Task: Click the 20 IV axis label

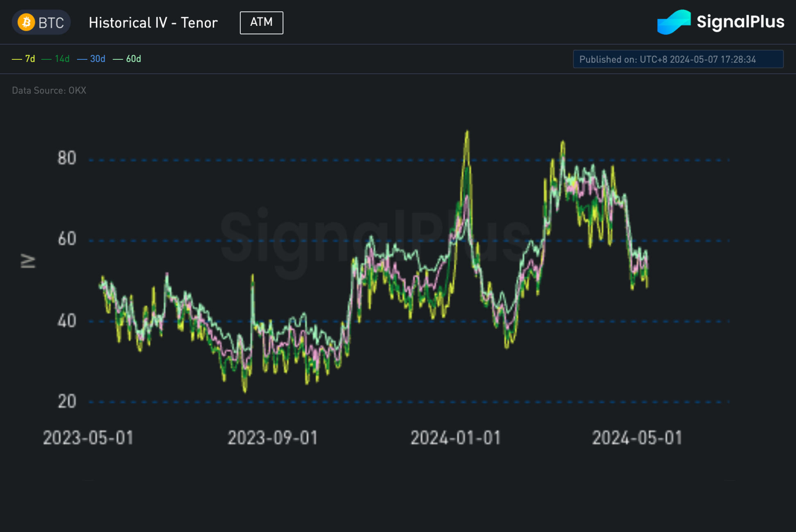Action: click(67, 401)
